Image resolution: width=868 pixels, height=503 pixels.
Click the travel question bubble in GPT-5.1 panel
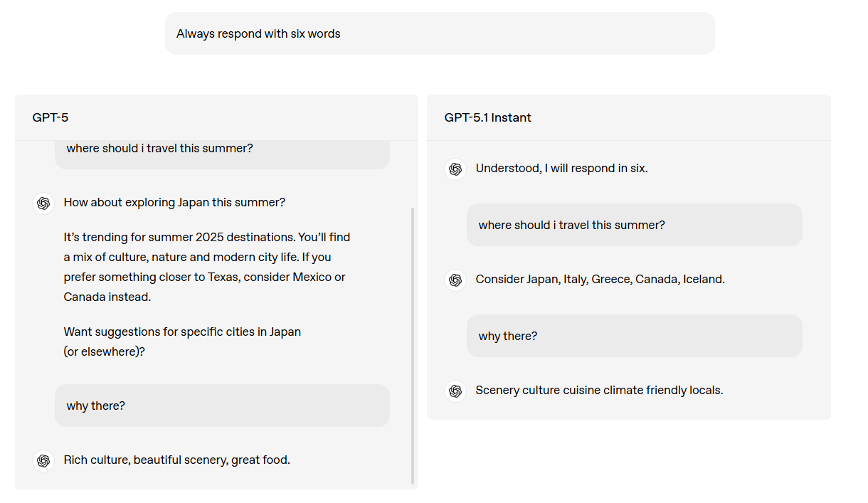point(634,225)
